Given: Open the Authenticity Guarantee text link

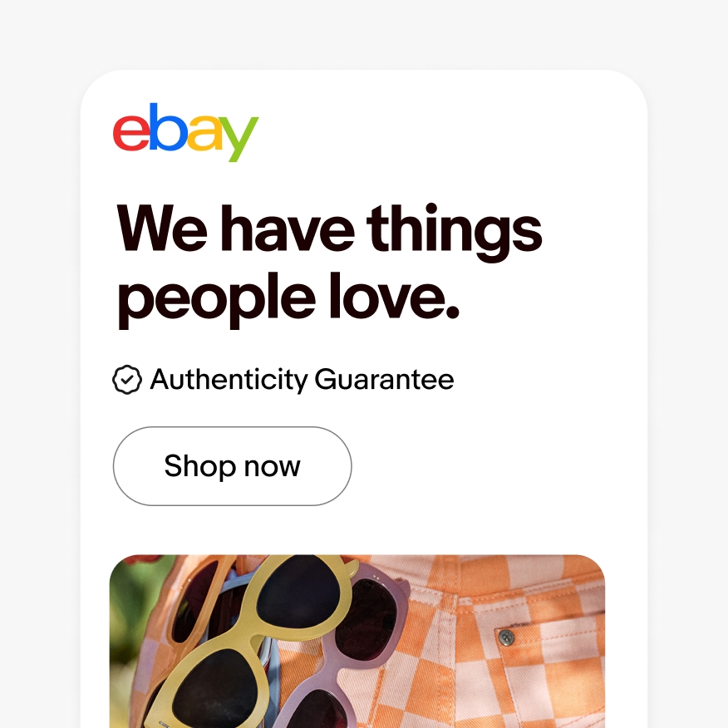Looking at the screenshot, I should point(302,380).
